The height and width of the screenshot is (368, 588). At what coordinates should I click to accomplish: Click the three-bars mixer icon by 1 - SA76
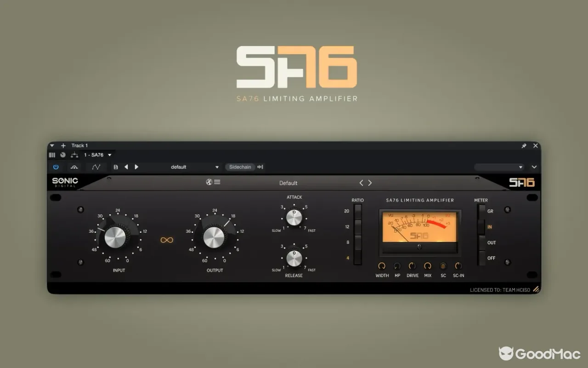(x=52, y=155)
